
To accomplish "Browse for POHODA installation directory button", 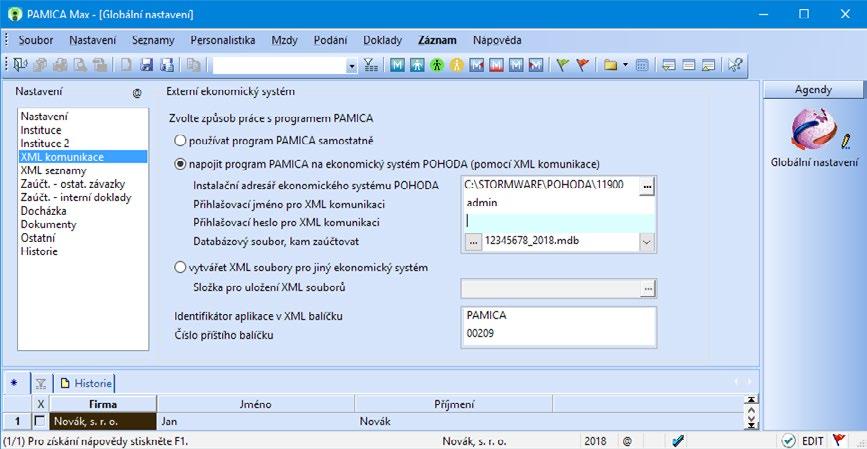I will (647, 187).
